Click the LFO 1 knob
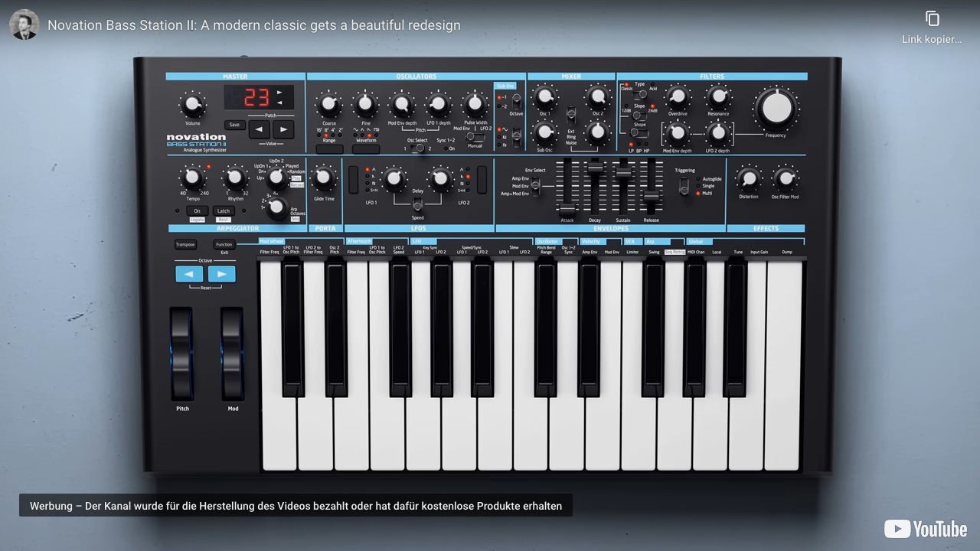 pyautogui.click(x=394, y=179)
